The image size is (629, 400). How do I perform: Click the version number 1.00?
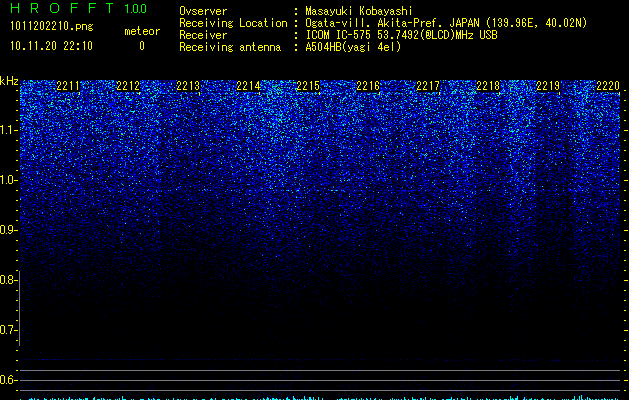click(136, 9)
